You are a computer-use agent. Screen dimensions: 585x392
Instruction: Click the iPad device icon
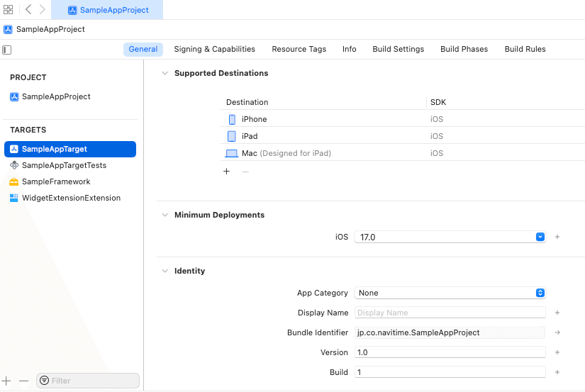click(x=232, y=136)
